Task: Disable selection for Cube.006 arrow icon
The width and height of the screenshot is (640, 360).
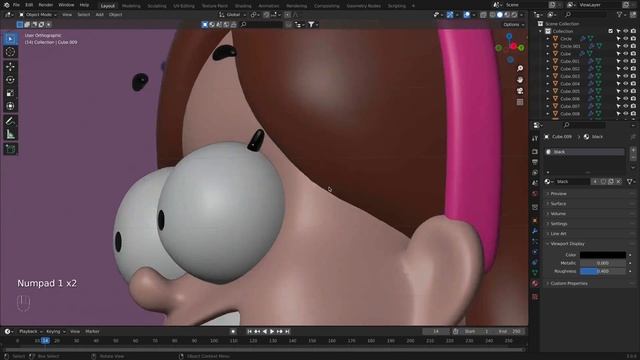Action: tap(618, 99)
